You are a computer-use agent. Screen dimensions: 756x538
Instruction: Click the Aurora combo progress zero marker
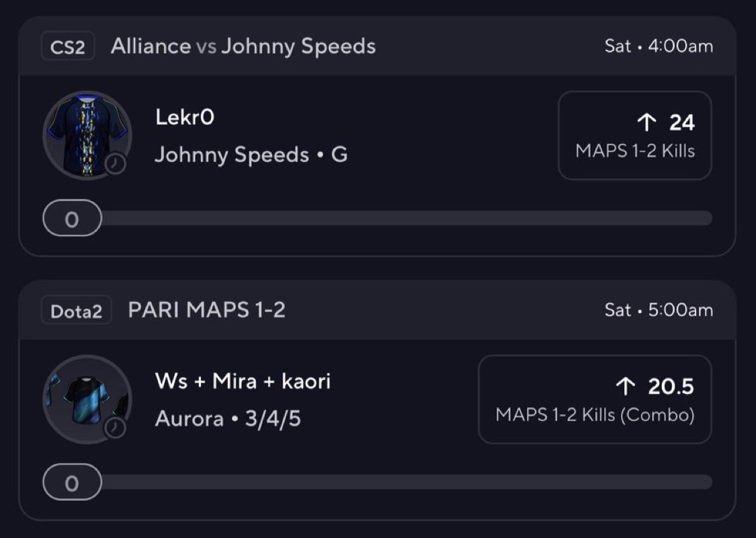coord(72,483)
